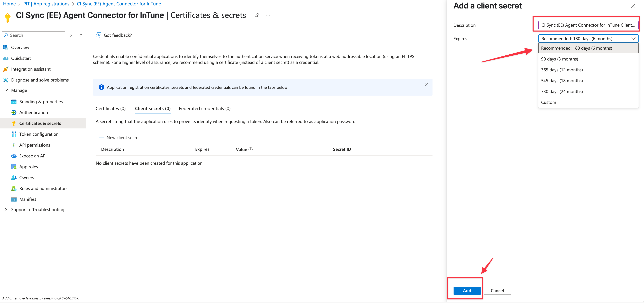Expand Support + Troubleshooting section

click(x=5, y=210)
